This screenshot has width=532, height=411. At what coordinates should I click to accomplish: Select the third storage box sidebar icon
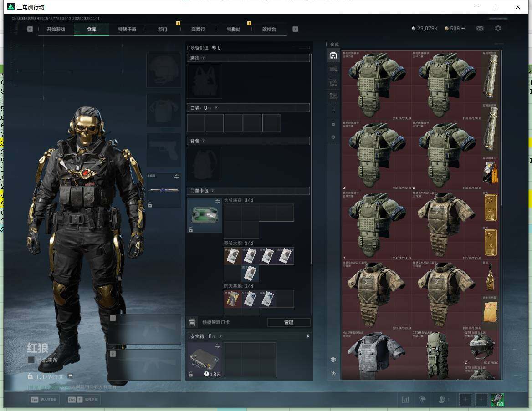[x=333, y=82]
